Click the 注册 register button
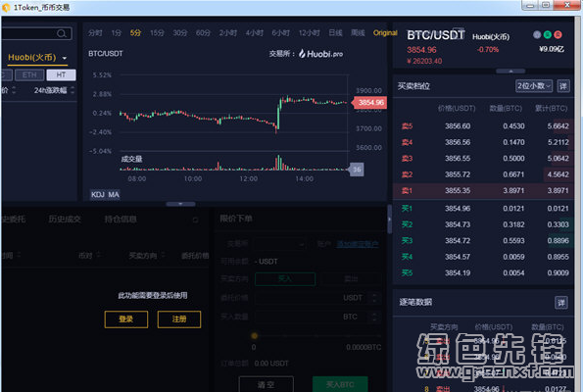The width and height of the screenshot is (583, 392). [x=179, y=319]
